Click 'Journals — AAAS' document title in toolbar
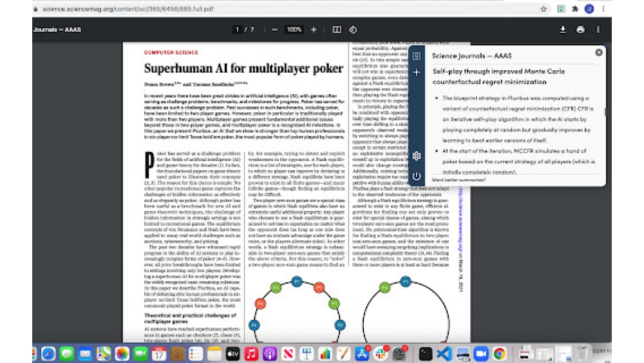 [57, 30]
